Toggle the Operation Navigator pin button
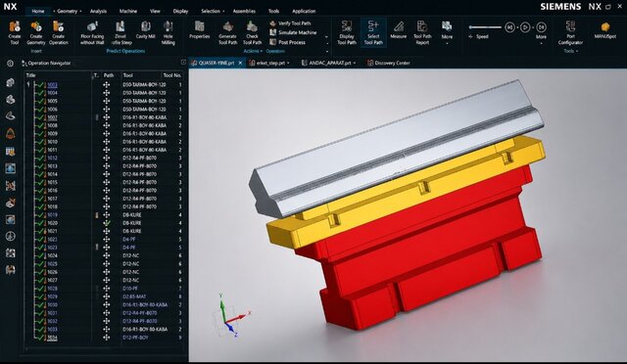Screen dimensions: 627x364 point(183,63)
